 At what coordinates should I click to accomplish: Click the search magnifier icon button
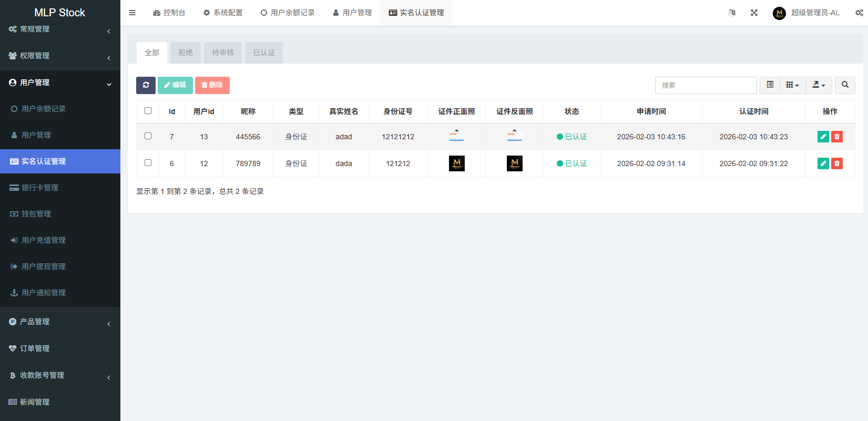pos(845,85)
